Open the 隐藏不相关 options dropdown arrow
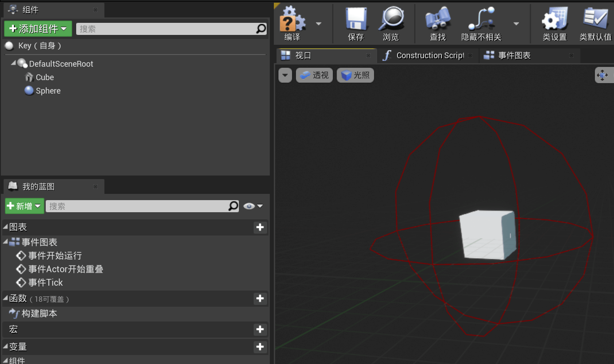 (x=516, y=24)
